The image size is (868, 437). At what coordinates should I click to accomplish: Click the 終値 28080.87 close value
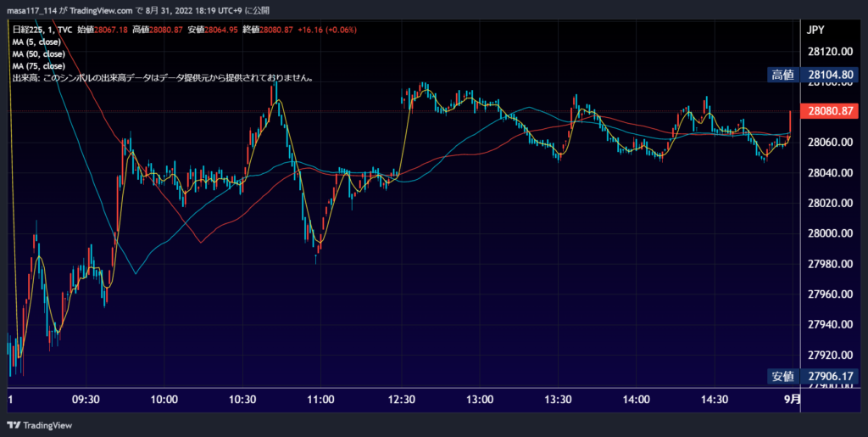point(267,30)
